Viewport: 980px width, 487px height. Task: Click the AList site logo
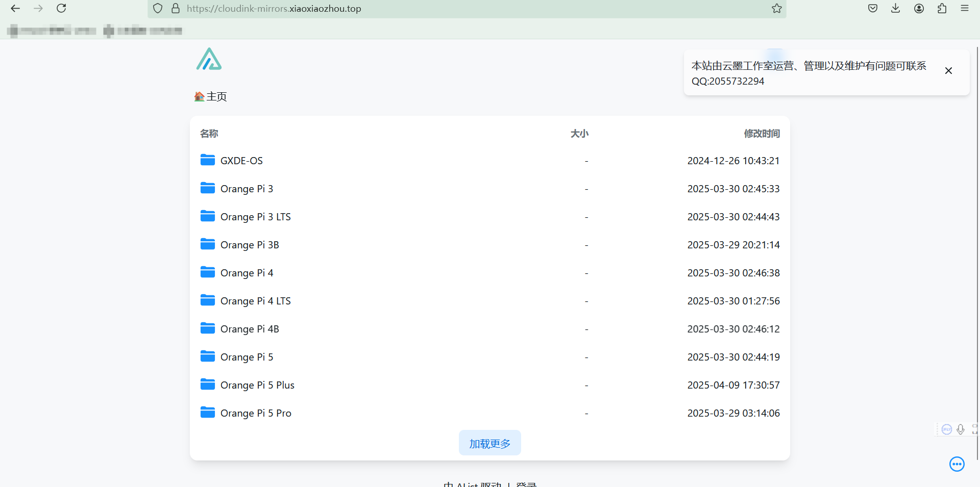tap(209, 59)
